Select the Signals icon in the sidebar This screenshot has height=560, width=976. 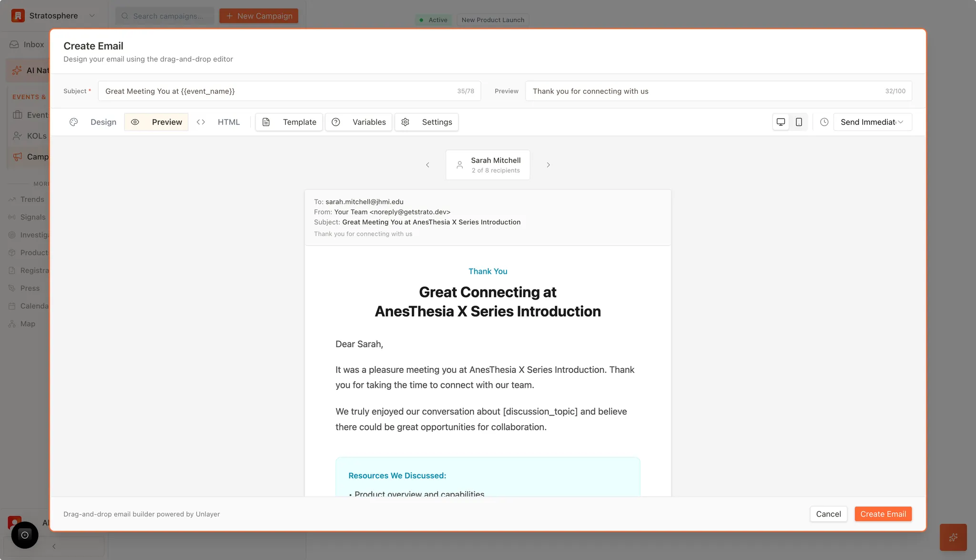click(12, 217)
